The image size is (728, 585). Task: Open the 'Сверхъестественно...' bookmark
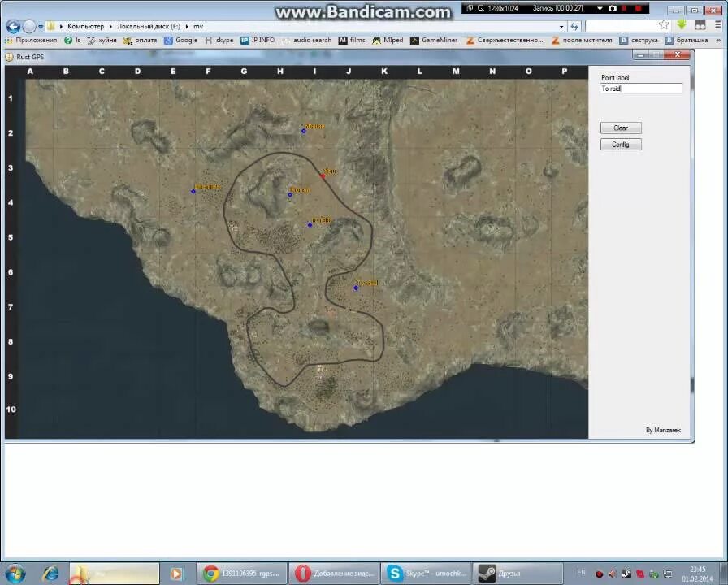click(x=505, y=41)
